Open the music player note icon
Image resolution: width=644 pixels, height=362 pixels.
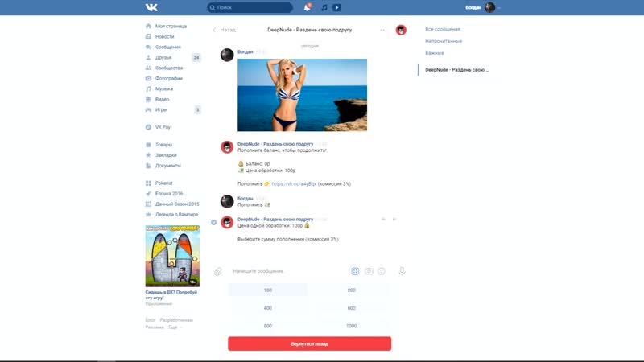(324, 7)
